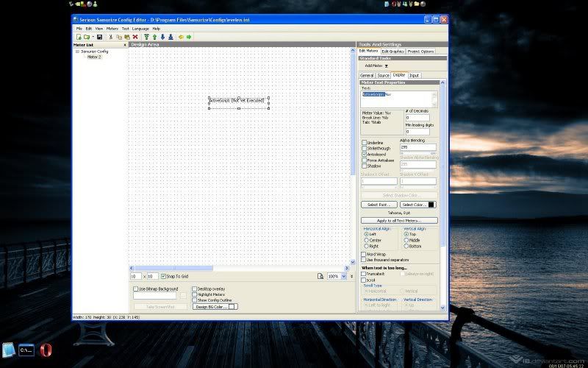Enable the Word Wrap checkbox
This screenshot has height=368, width=588.
pyautogui.click(x=363, y=254)
